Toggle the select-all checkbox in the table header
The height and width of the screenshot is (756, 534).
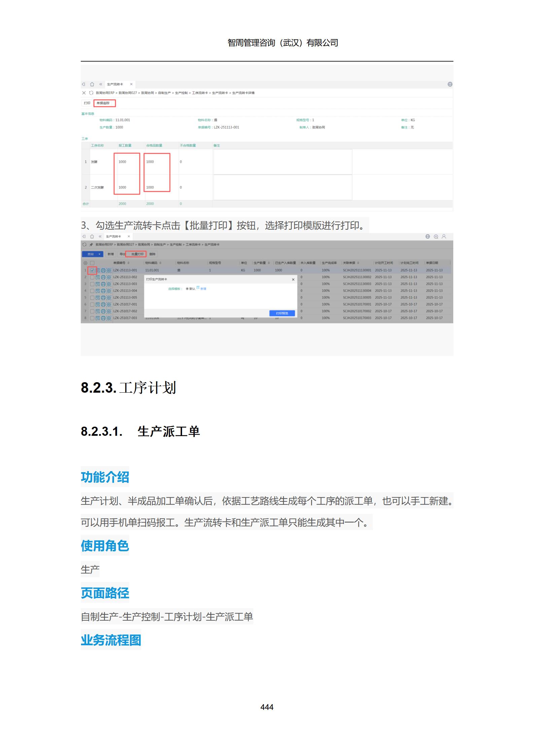coord(92,263)
